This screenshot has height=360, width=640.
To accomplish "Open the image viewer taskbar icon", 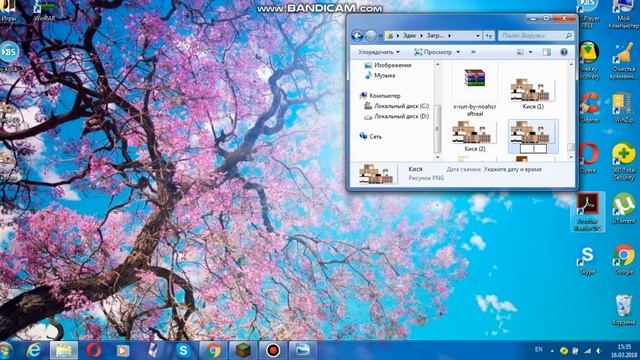I will coord(303,350).
